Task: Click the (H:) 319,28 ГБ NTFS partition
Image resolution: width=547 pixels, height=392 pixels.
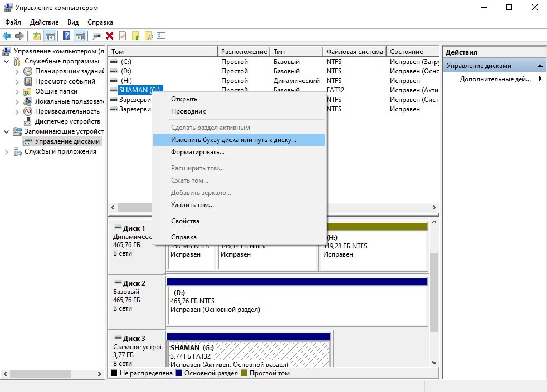Action: tap(375, 251)
